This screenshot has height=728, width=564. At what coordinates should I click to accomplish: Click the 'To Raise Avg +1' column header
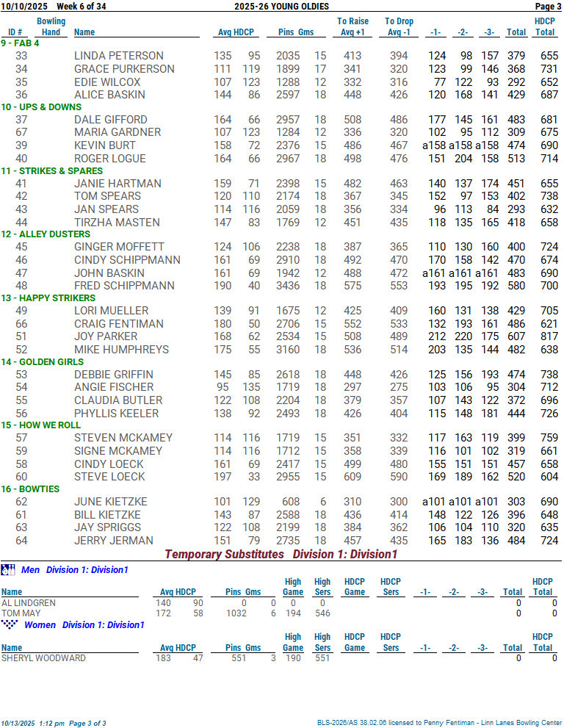[x=352, y=26]
